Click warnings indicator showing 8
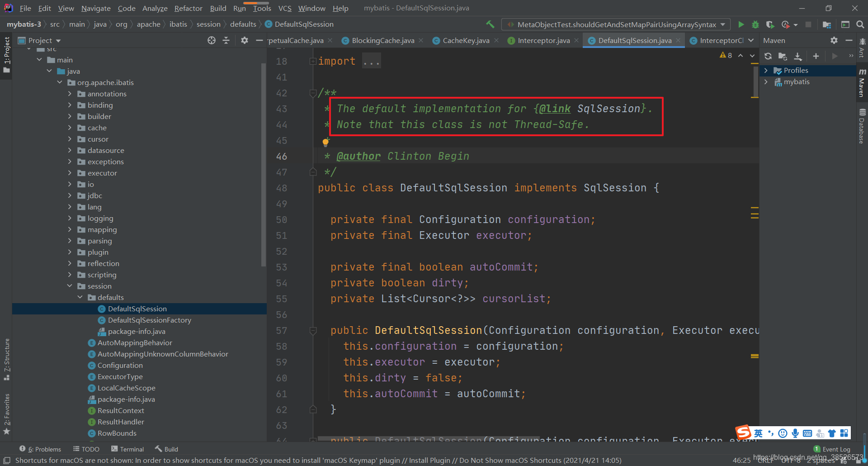868x466 pixels. 726,55
